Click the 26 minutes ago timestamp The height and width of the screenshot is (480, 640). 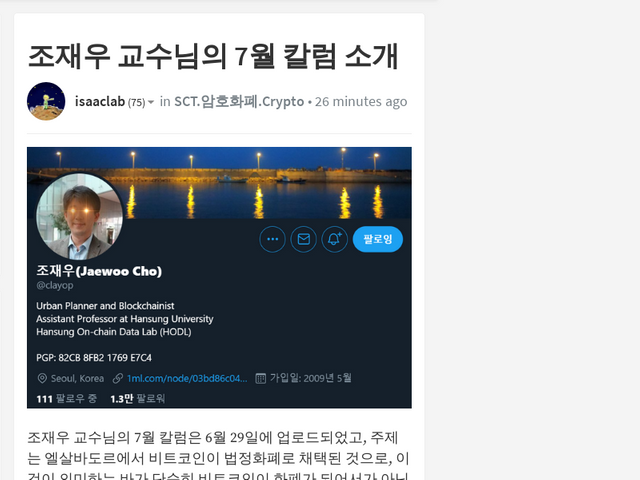(361, 101)
